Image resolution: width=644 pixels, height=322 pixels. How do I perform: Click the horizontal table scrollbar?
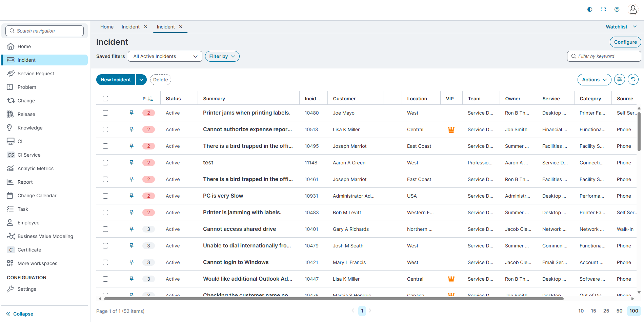[x=334, y=299]
